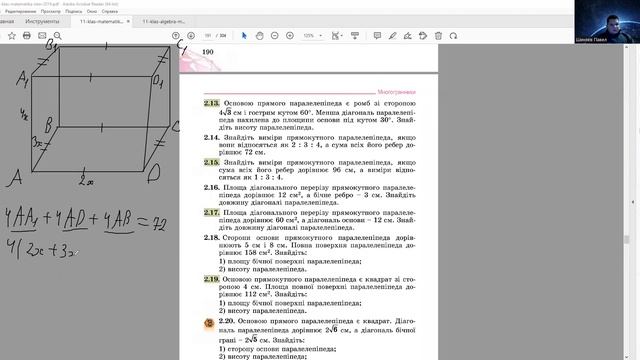This screenshot has width=640, height=360.
Task: Select the arrow Selection tool
Action: (x=244, y=36)
